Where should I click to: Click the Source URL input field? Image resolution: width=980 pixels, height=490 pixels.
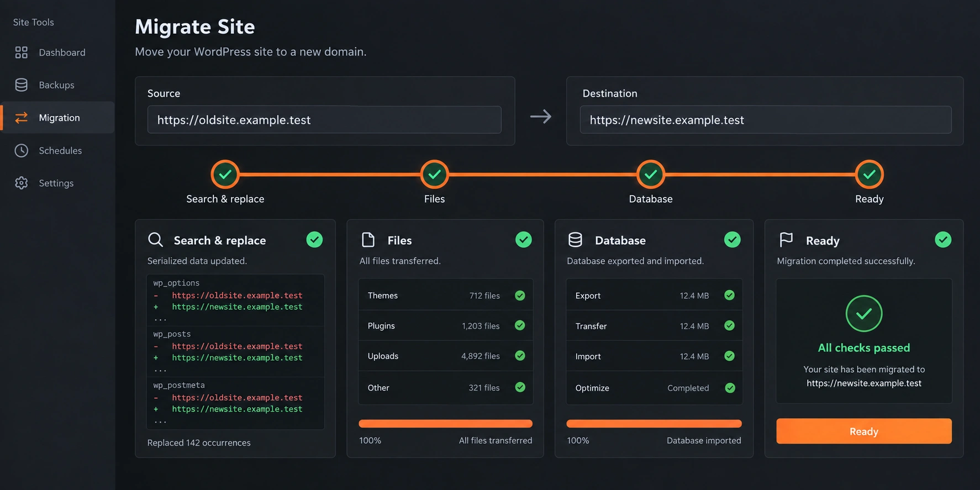coord(324,120)
